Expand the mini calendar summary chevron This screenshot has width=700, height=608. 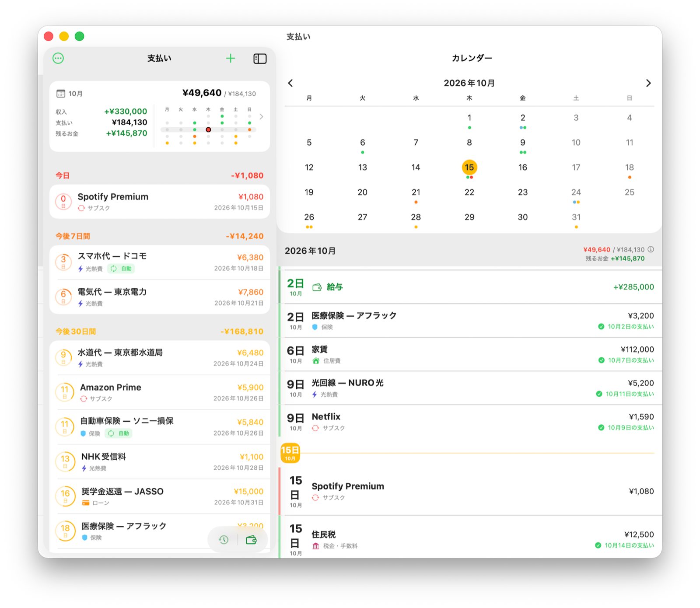pyautogui.click(x=261, y=116)
